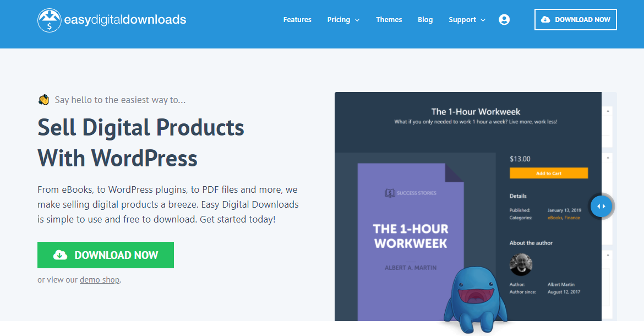
Task: Click the purple 1-Hour Workweek book cover
Action: (411, 242)
